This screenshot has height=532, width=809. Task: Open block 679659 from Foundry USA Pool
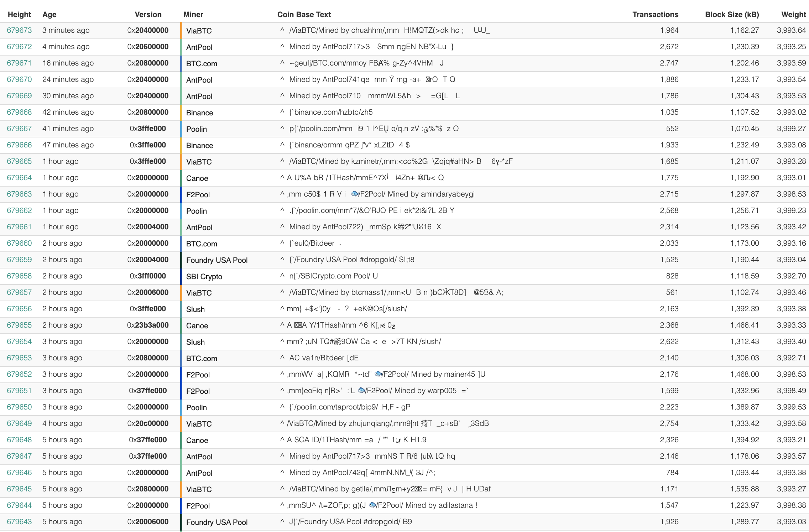(19, 260)
